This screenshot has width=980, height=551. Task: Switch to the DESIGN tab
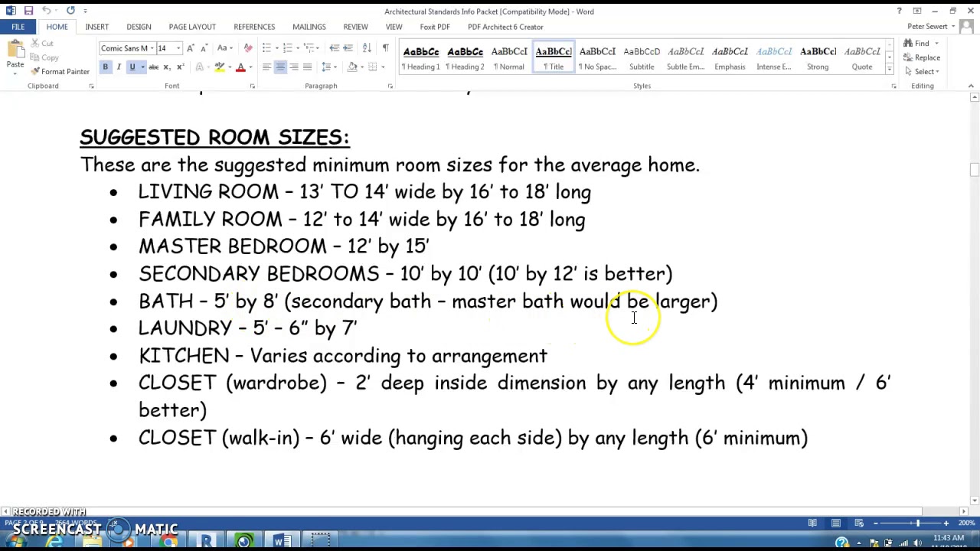coord(139,27)
